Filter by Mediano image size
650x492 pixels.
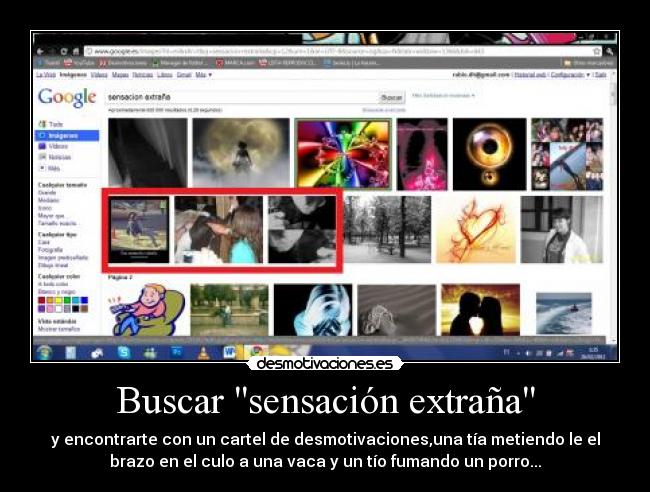coord(49,200)
